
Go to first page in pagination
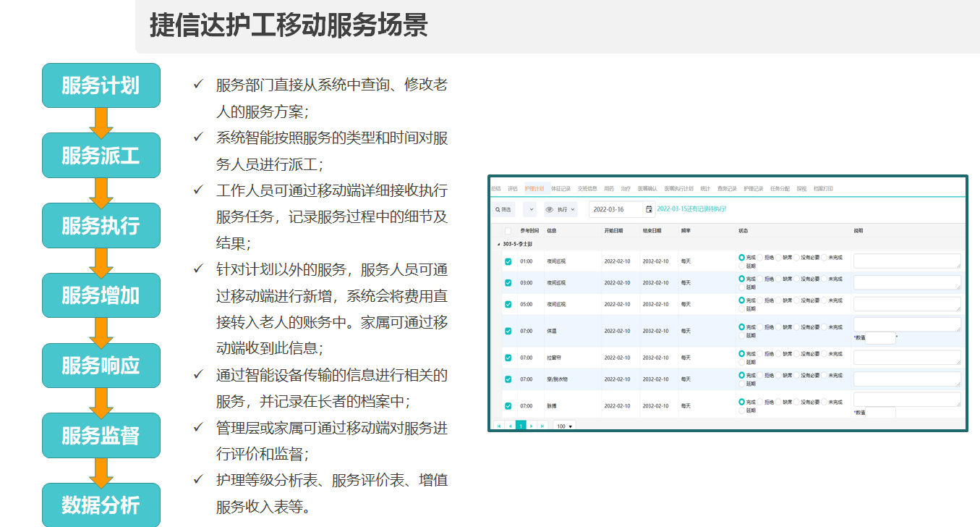pos(499,426)
